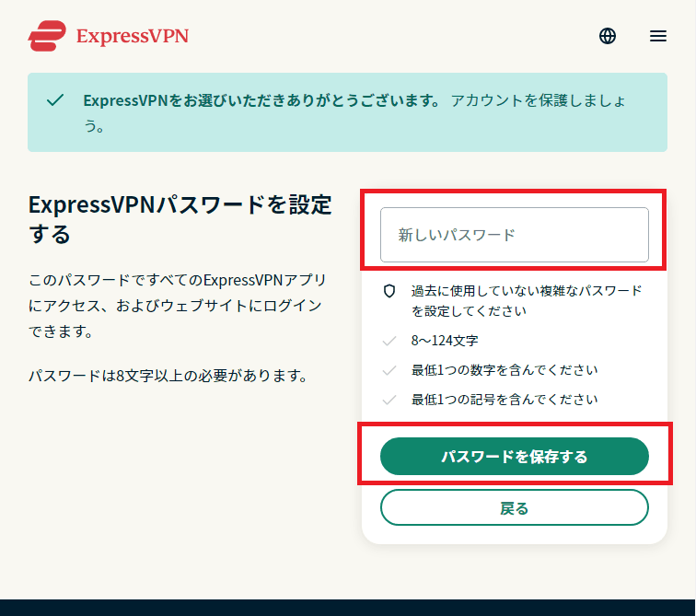Click the checkmark beside 最低1つの数字を含んでください

point(389,370)
